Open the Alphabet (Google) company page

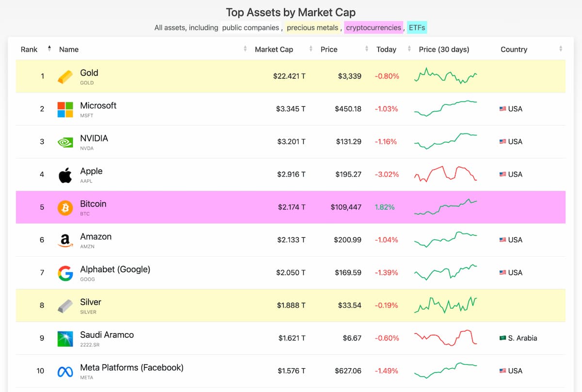pos(115,269)
